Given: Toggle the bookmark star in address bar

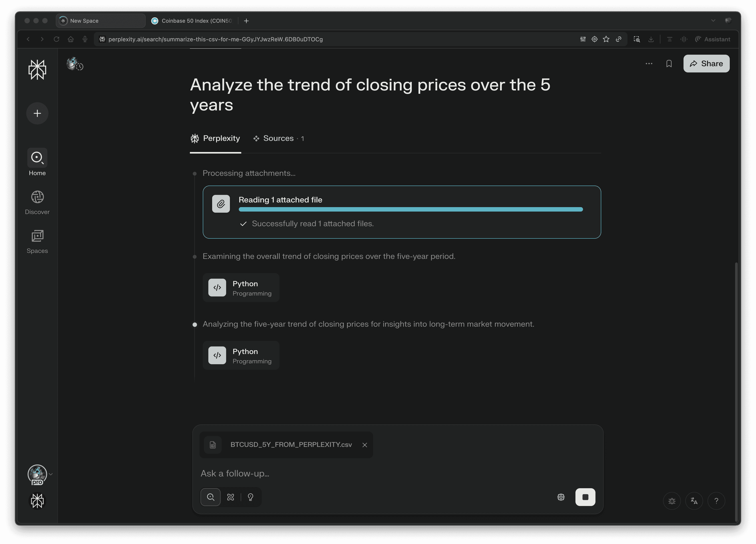Looking at the screenshot, I should tap(606, 39).
